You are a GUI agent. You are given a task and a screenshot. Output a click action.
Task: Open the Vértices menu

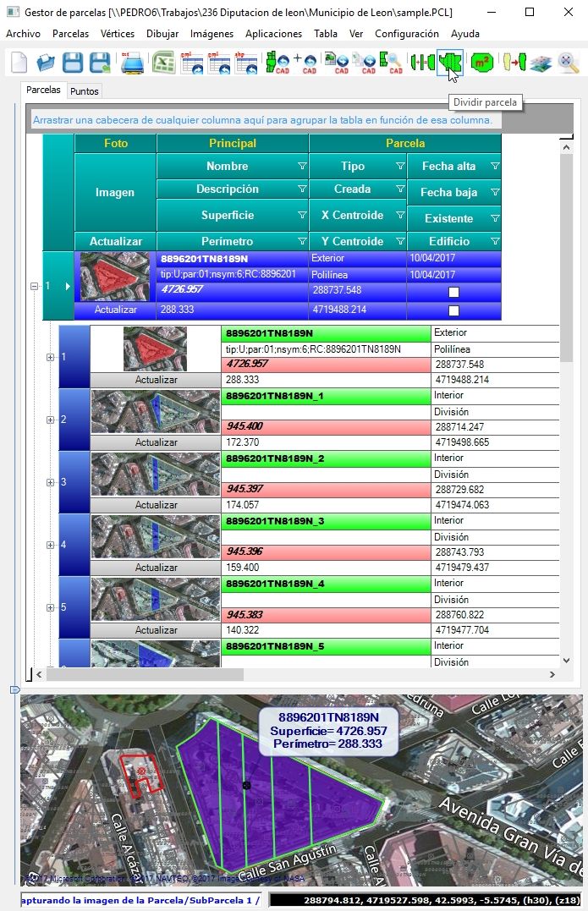[x=118, y=34]
